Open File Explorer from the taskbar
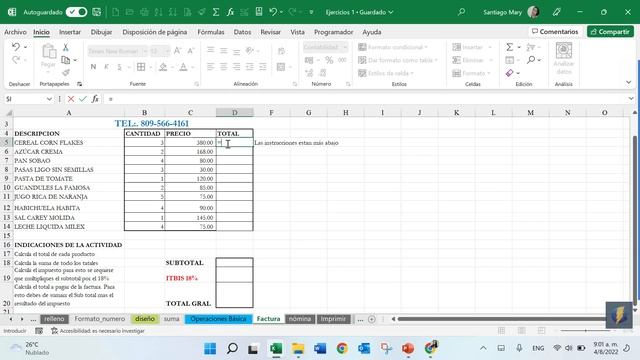 point(298,349)
